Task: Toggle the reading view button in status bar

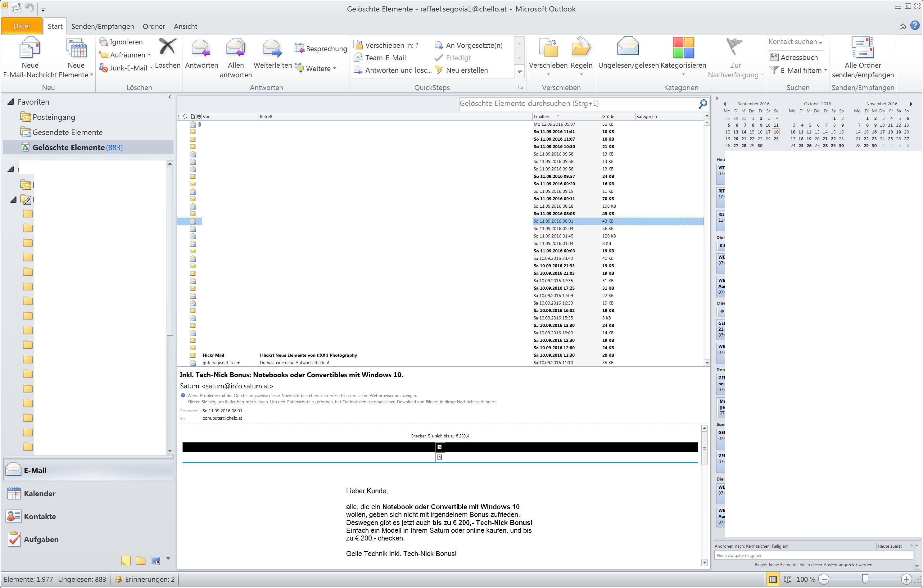Action: tap(788, 579)
